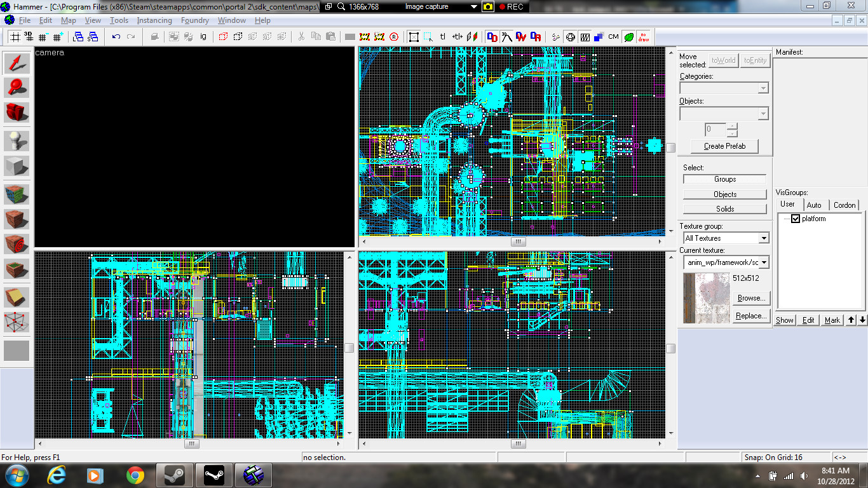
Task: Toggle the 'DW' display icon
Action: pyautogui.click(x=521, y=37)
